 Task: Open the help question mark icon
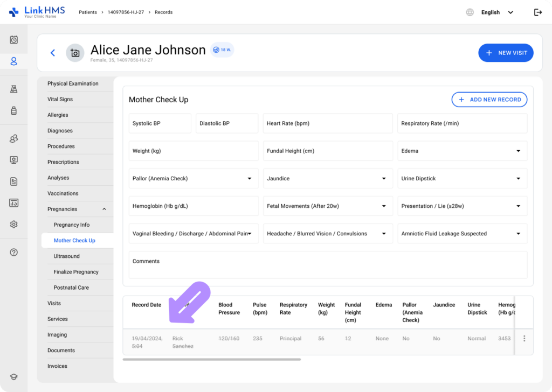[13, 252]
